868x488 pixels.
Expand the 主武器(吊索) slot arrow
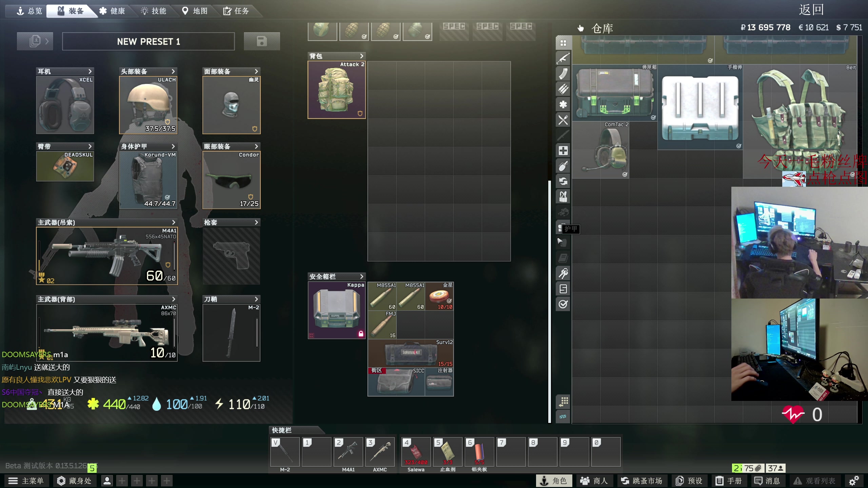pos(174,222)
